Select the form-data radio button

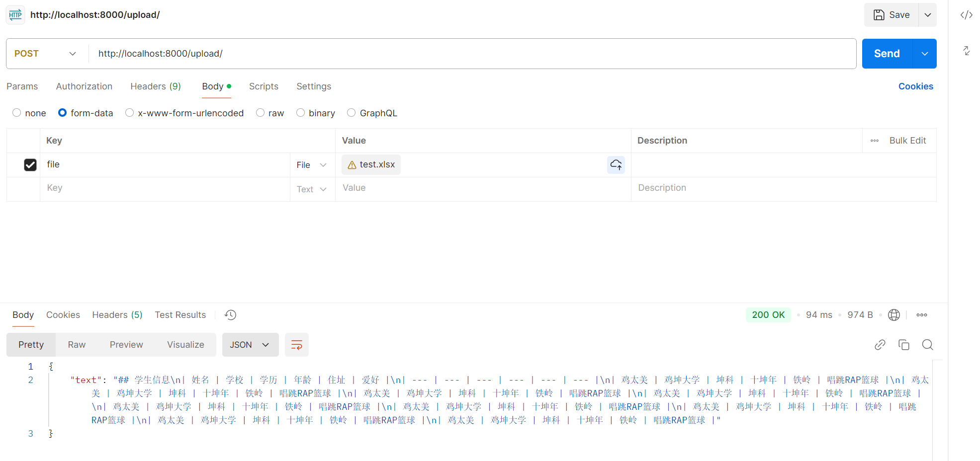coord(63,113)
